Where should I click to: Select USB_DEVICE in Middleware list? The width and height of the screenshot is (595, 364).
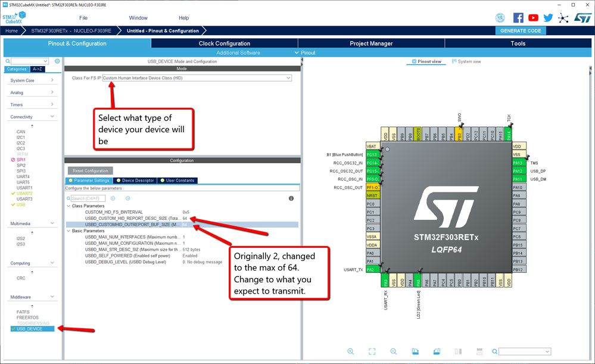[x=32, y=329]
